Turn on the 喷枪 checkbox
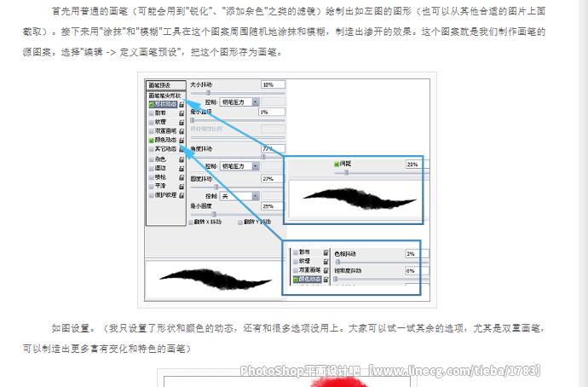The image size is (588, 387). click(152, 177)
